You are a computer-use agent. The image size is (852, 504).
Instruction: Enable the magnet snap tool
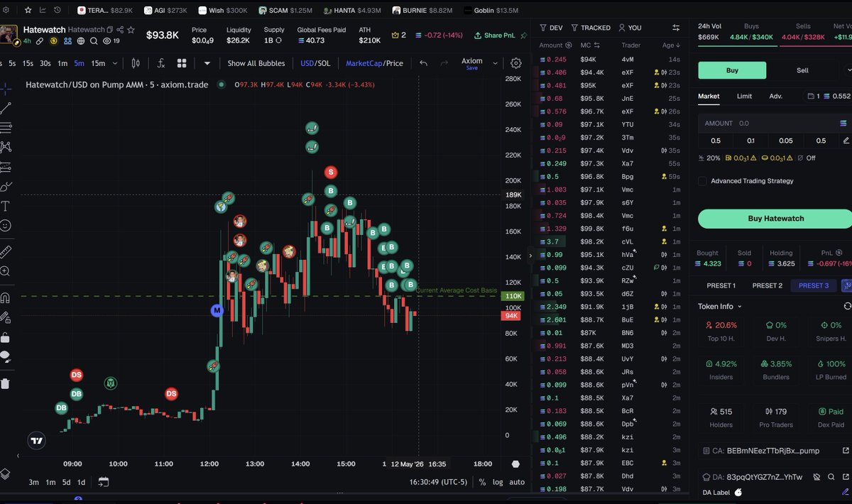tap(6, 297)
